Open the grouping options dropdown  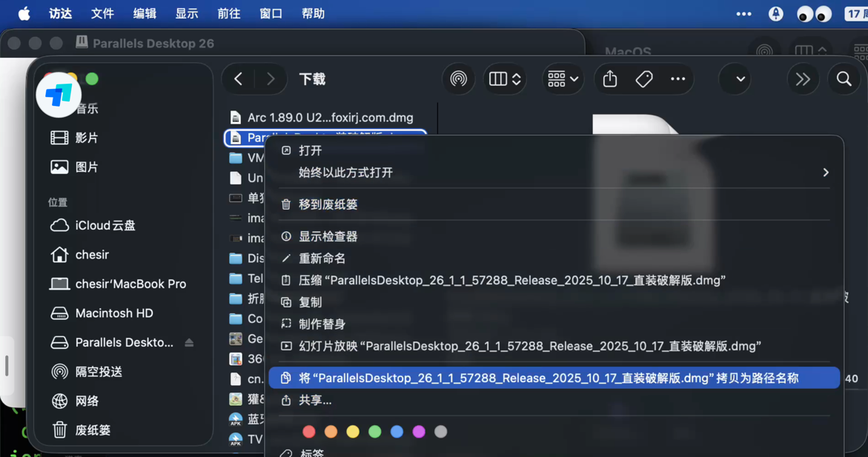pyautogui.click(x=563, y=79)
